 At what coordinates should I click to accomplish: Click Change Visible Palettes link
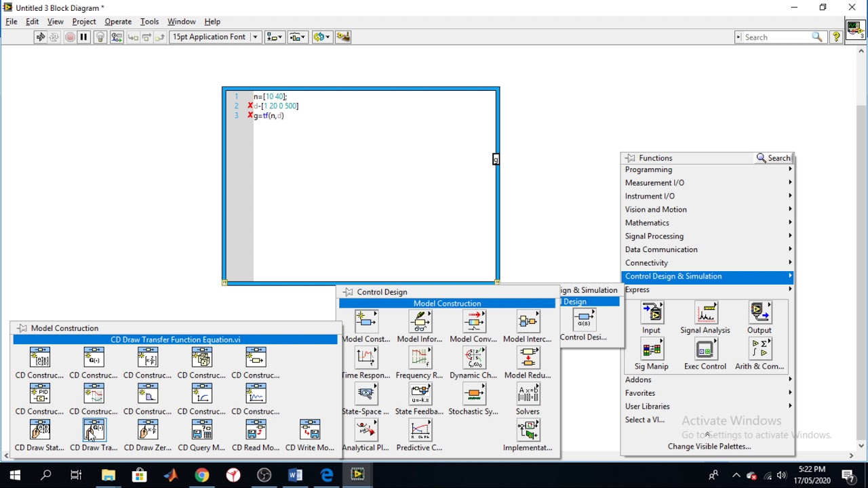click(x=709, y=447)
